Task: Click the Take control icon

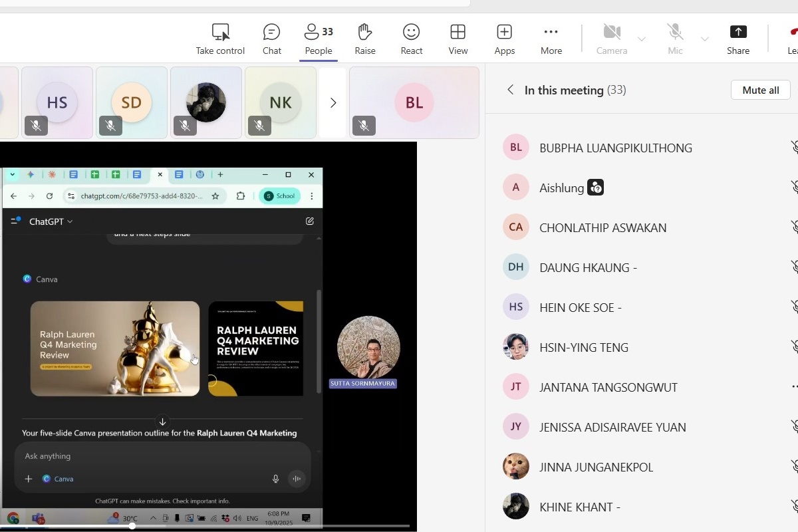Action: coord(220,33)
